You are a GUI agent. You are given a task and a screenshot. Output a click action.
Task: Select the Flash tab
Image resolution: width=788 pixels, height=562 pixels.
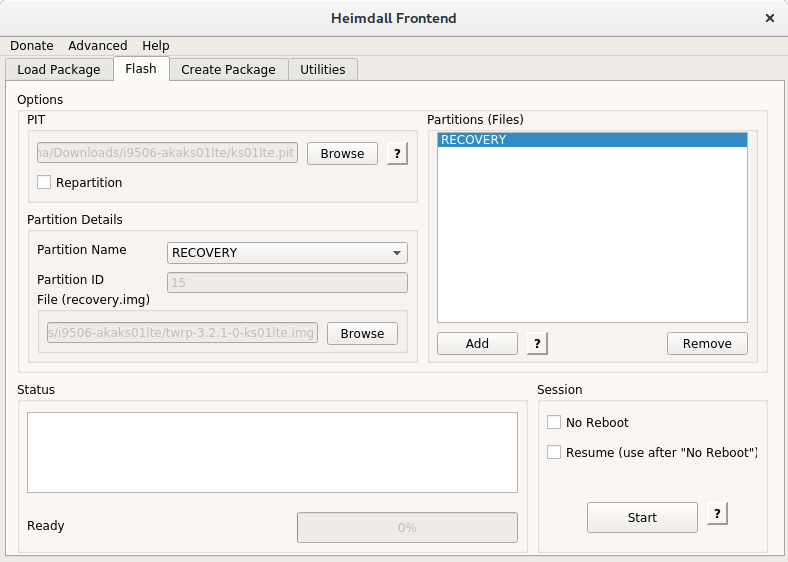[x=141, y=69]
